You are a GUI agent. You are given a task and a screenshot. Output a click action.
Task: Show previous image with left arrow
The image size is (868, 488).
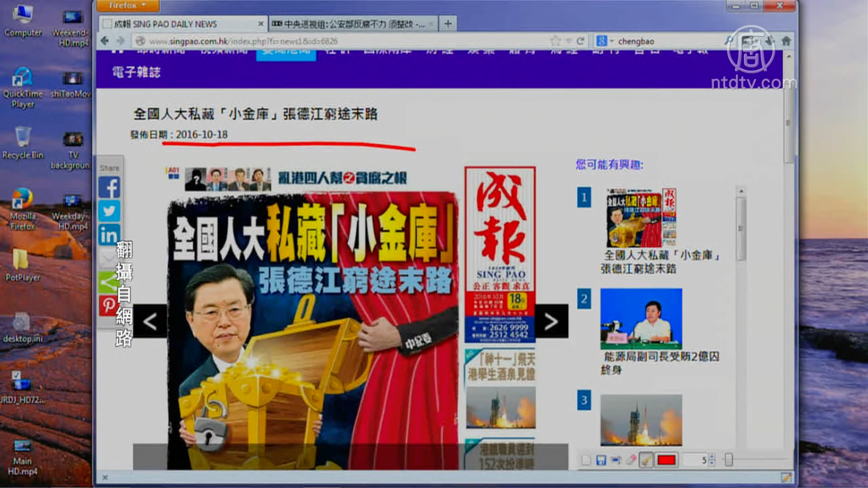point(150,322)
